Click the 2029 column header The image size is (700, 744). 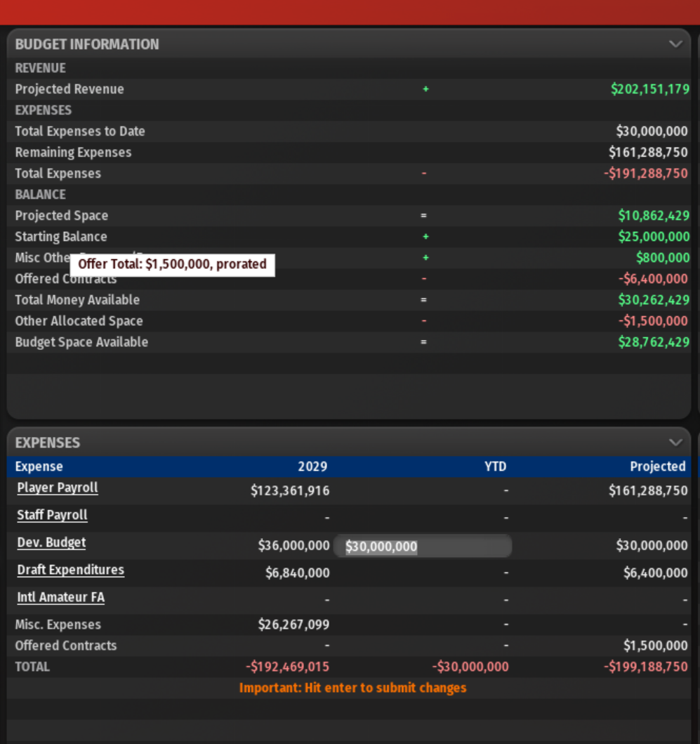point(312,466)
